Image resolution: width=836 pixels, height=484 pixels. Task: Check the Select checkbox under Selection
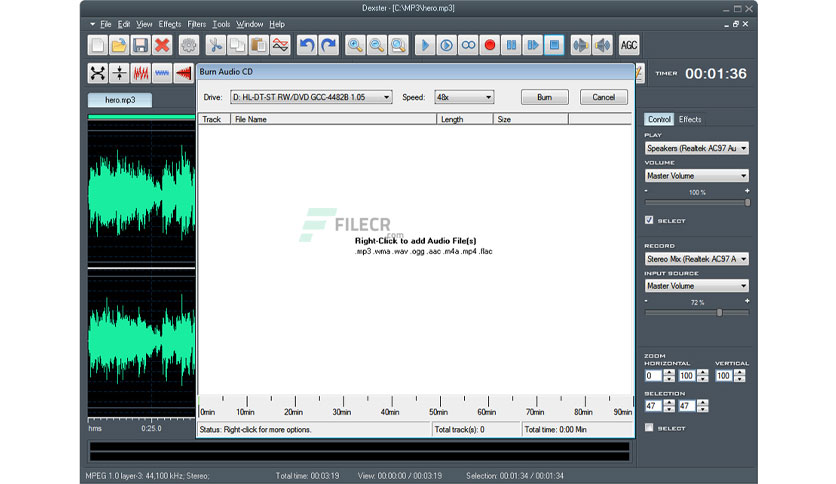(649, 427)
